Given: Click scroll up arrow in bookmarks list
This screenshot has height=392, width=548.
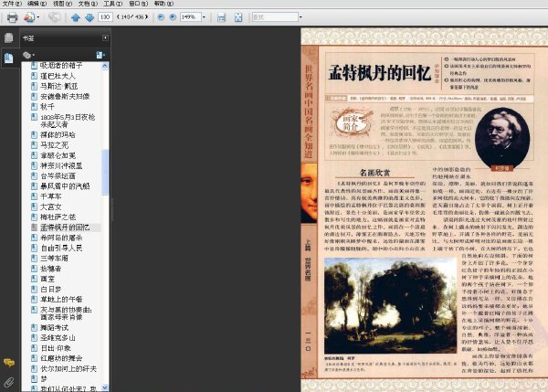Looking at the screenshot, I should click(105, 66).
